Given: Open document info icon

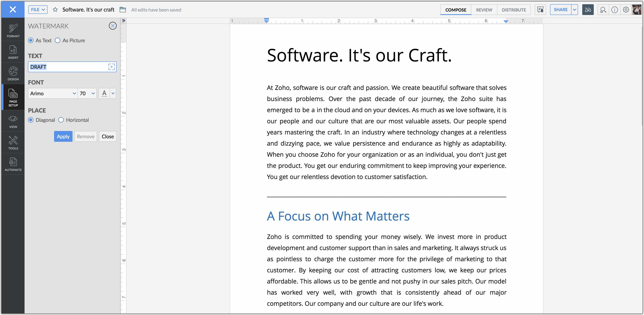Looking at the screenshot, I should [x=614, y=10].
